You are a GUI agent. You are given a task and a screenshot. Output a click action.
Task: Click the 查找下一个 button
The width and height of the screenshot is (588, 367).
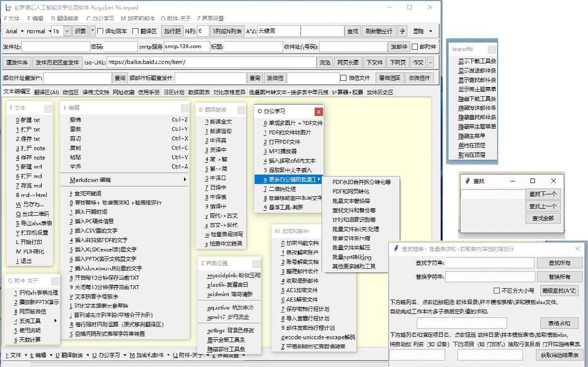pos(542,194)
